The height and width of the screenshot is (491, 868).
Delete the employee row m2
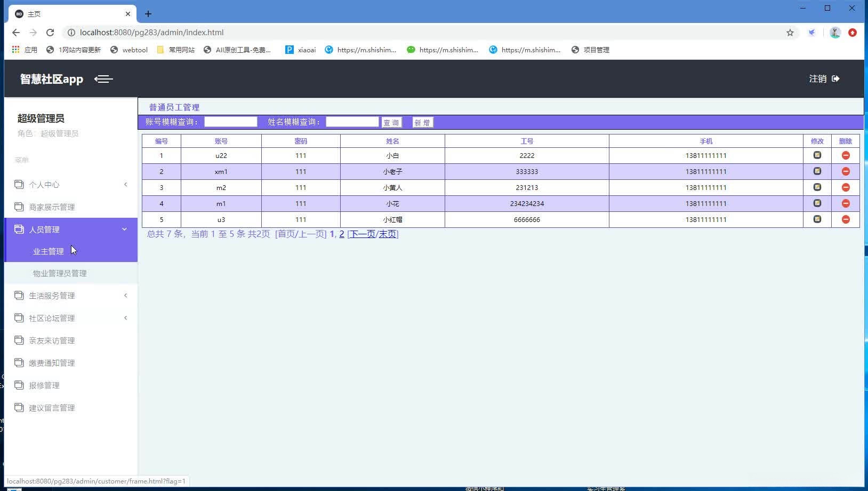[846, 187]
